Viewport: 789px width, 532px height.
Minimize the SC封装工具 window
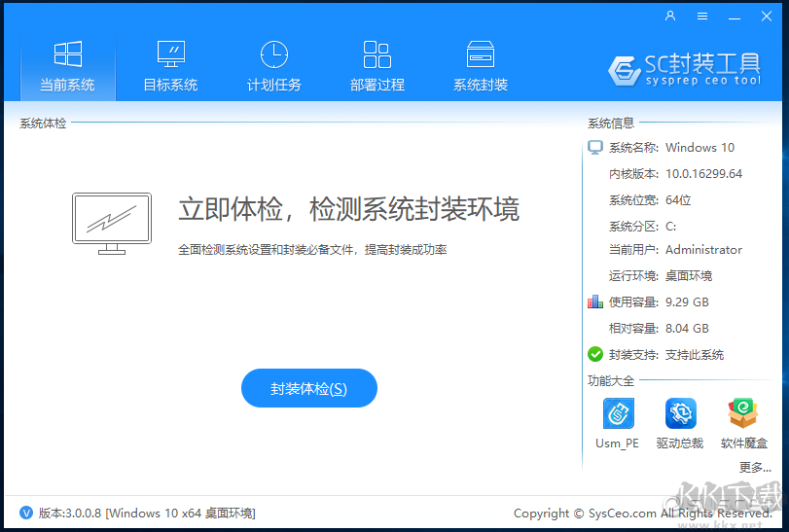[734, 17]
